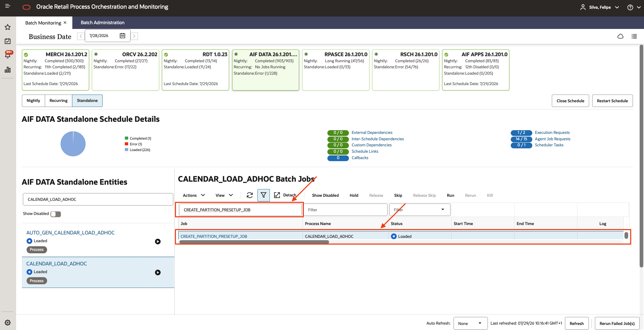This screenshot has width=644, height=330.
Task: Open the Execution Requests link
Action: pyautogui.click(x=552, y=133)
